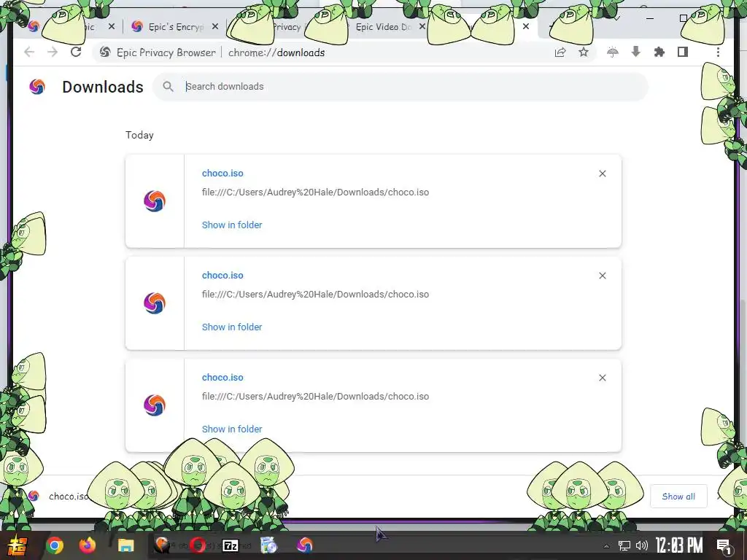Switch to Epic browser taskbar icon

click(305, 545)
